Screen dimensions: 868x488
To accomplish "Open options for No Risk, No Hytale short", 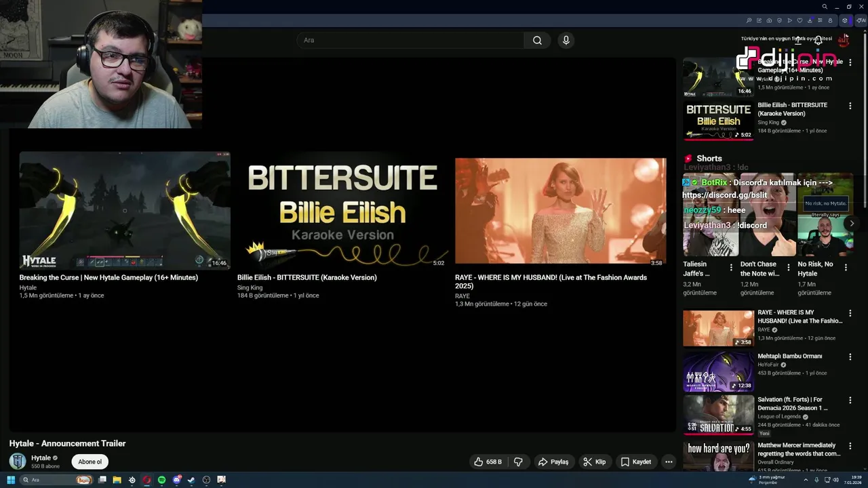I will coord(846,268).
